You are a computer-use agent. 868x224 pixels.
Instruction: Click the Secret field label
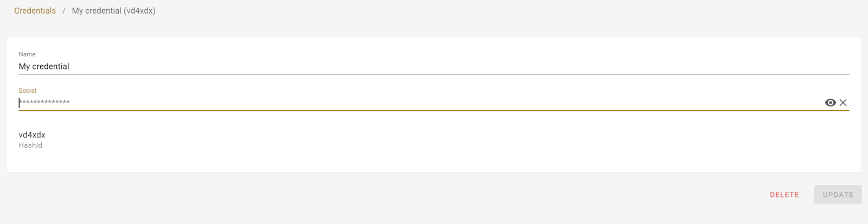(x=28, y=91)
